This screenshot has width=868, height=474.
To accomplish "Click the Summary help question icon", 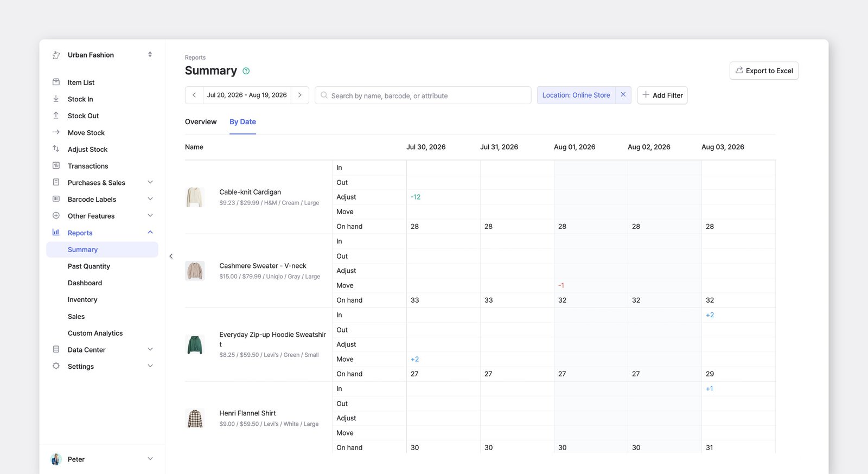I will point(246,71).
